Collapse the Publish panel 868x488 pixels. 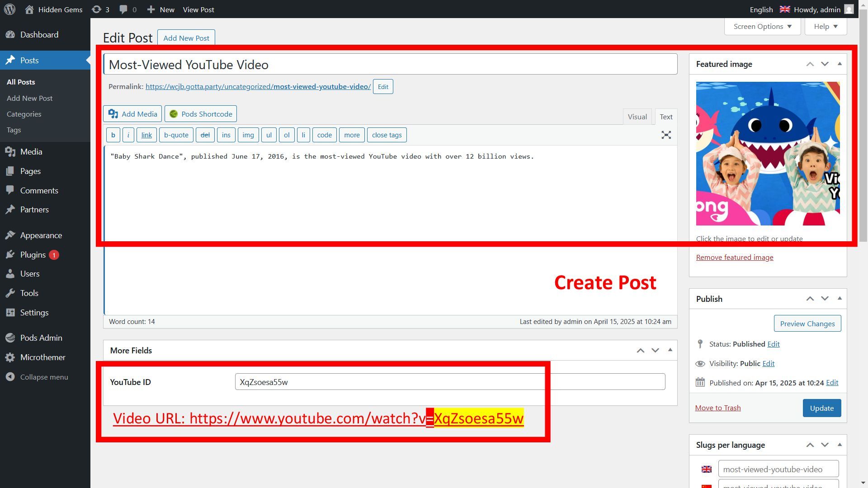(840, 299)
